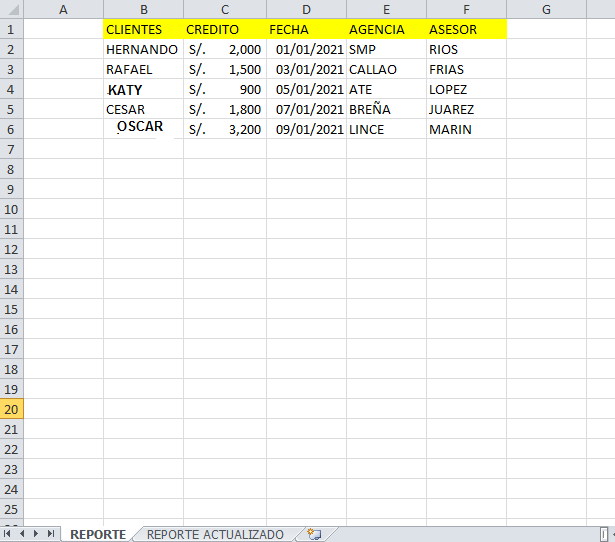Click the LINCE agency cell
The image size is (615, 542).
[387, 129]
